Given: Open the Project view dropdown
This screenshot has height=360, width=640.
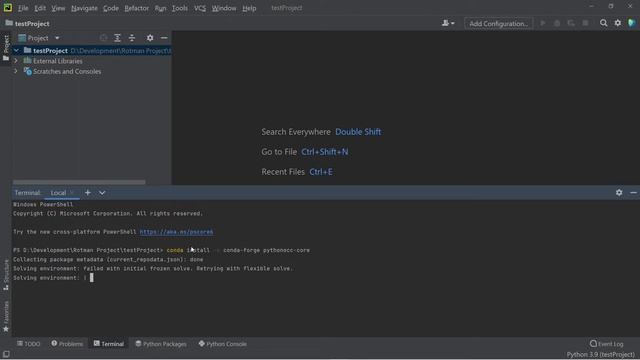Looking at the screenshot, I should pos(39,38).
